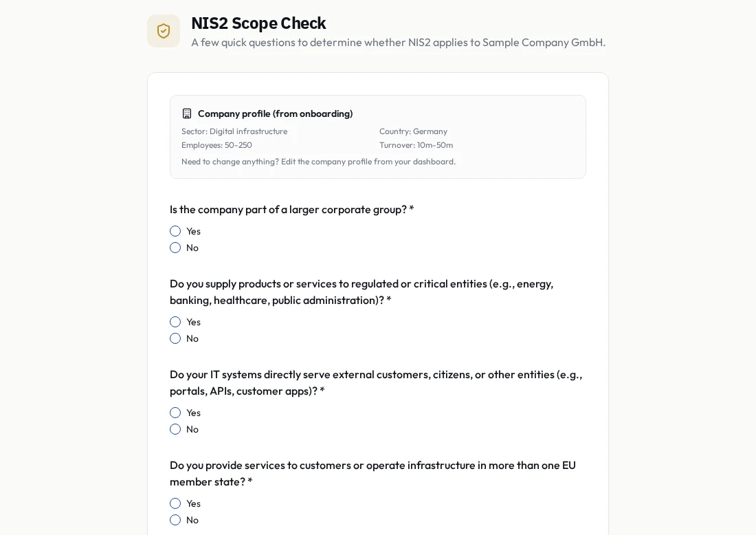Viewport: 756px width, 535px height.
Task: Click the EU member state question label
Action: 373,473
